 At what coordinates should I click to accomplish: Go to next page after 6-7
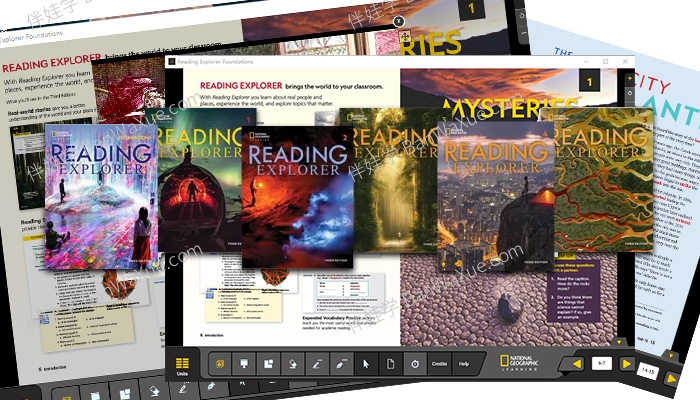point(626,364)
